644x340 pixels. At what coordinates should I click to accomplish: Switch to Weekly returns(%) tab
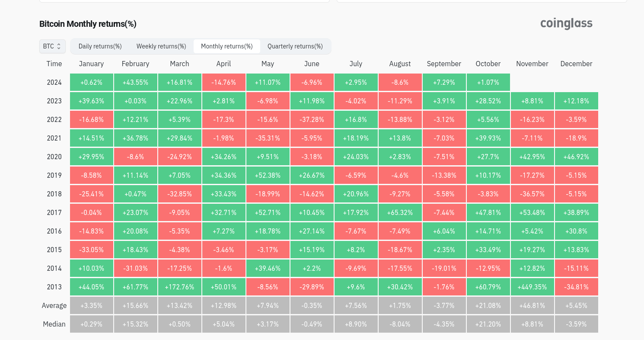point(161,46)
